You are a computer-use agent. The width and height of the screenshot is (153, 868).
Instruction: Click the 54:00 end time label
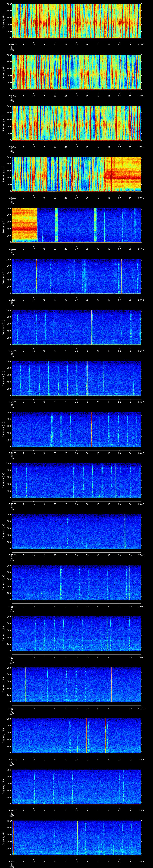(x=141, y=402)
